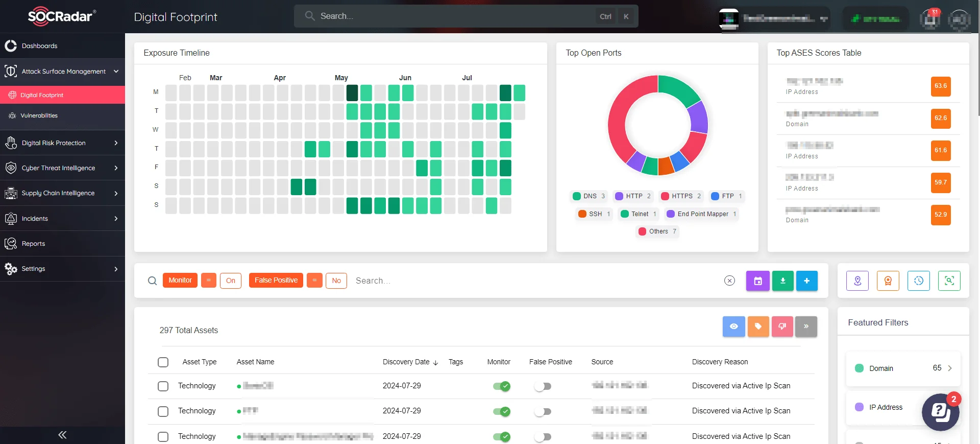Collapse the sidebar with double-arrow icon
980x444 pixels.
coord(62,435)
